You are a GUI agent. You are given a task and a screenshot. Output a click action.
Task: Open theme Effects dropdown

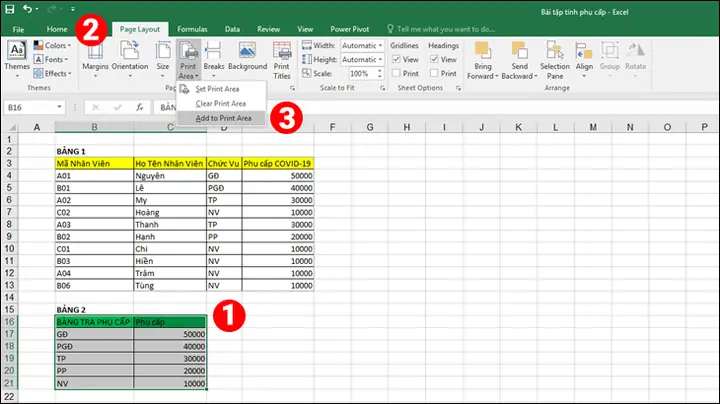[52, 73]
